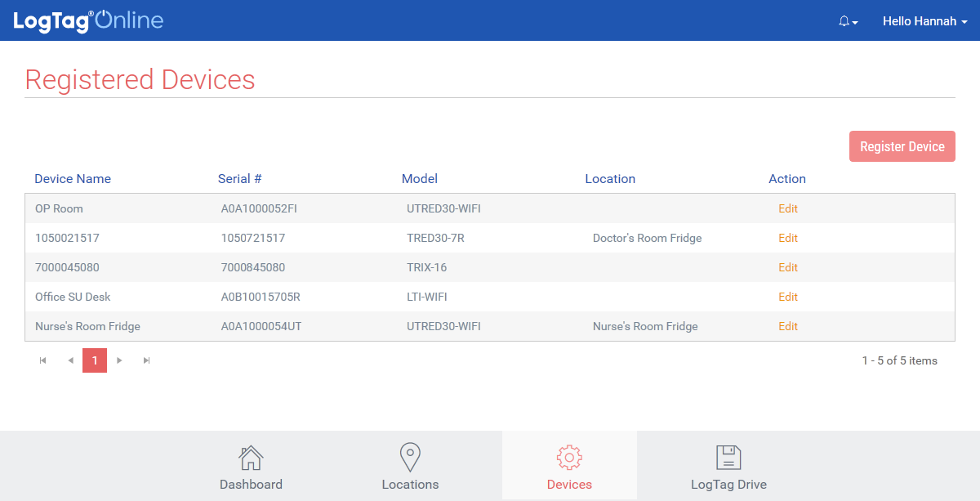Go to the first page arrow icon

[42, 360]
